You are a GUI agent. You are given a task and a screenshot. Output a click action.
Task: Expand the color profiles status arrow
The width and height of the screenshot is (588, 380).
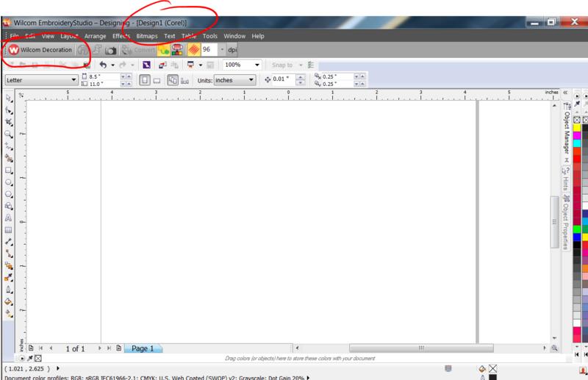[x=308, y=377]
